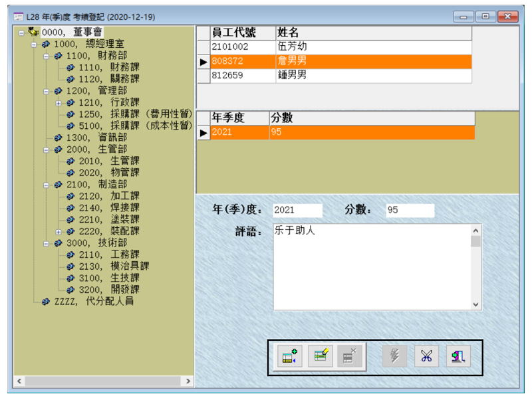This screenshot has width=532, height=398.
Task: Click the icon beside 2100, 制造部
Action: point(59,185)
